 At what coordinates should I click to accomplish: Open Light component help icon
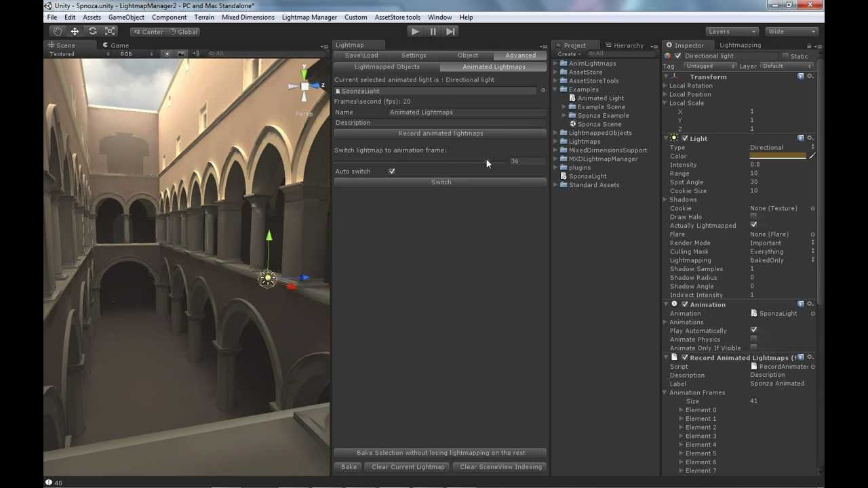tap(801, 138)
